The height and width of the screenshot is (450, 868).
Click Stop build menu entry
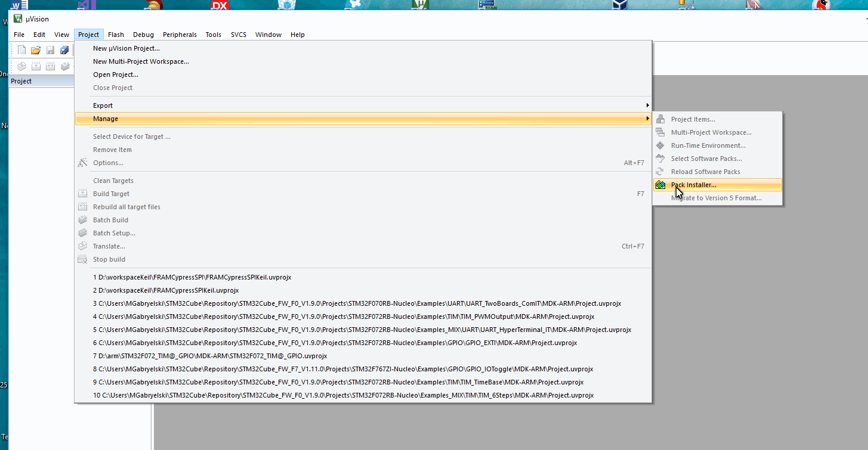[363, 259]
